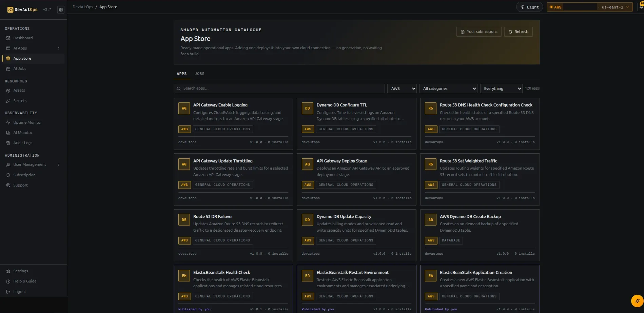
Task: Open AI Monitor page
Action: point(33,133)
